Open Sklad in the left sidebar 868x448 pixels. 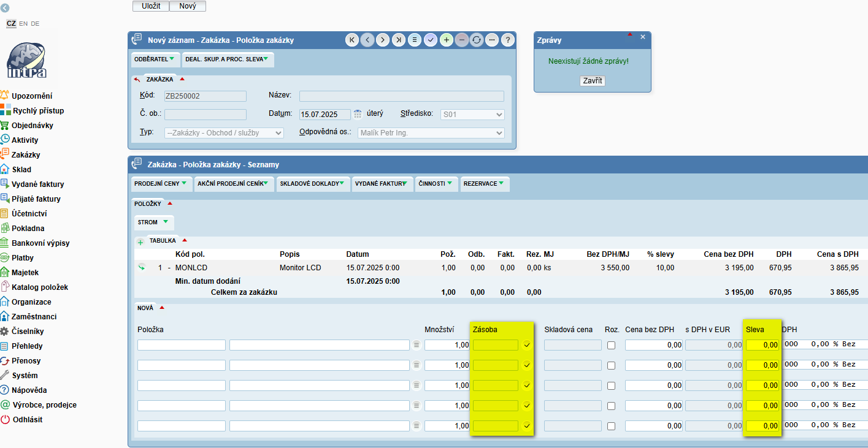pyautogui.click(x=21, y=170)
